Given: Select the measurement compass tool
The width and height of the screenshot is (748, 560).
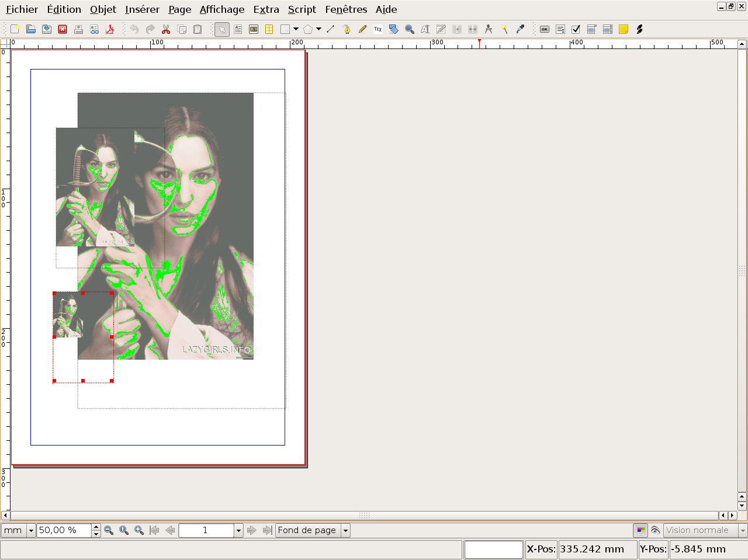Looking at the screenshot, I should tap(489, 29).
